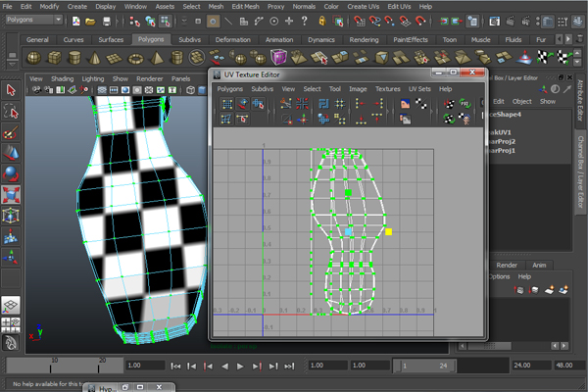Switch to the Rendering shelf tab
The width and height of the screenshot is (588, 392).
364,40
